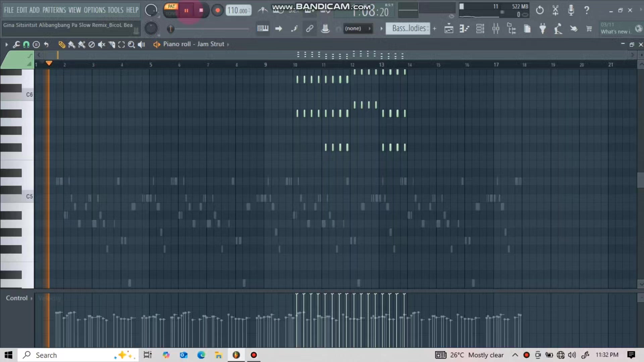Choose the Delete tool in piano roll toolbar

(92, 44)
